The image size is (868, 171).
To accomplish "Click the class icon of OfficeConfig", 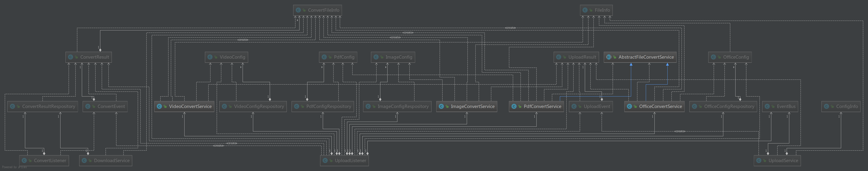I will 713,57.
